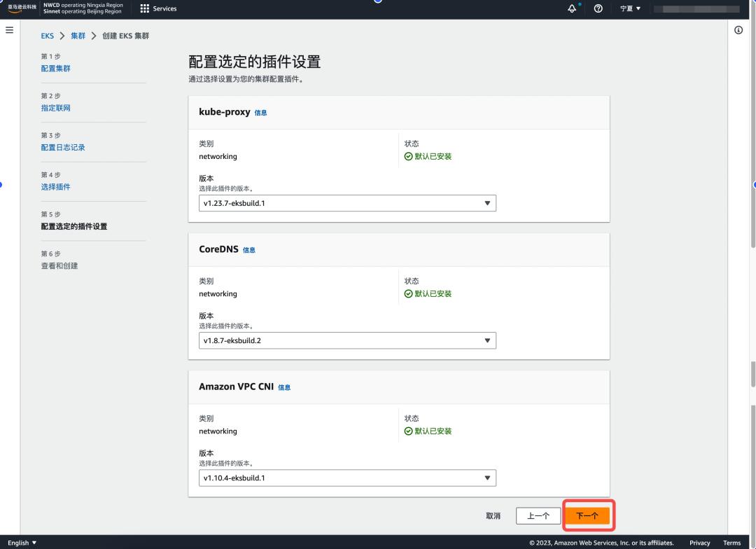
Task: Cancel creation with the 取消 button
Action: [x=493, y=515]
